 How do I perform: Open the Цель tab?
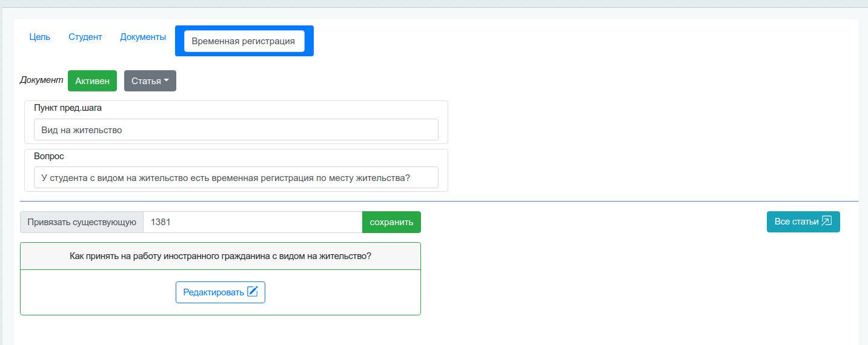point(40,37)
